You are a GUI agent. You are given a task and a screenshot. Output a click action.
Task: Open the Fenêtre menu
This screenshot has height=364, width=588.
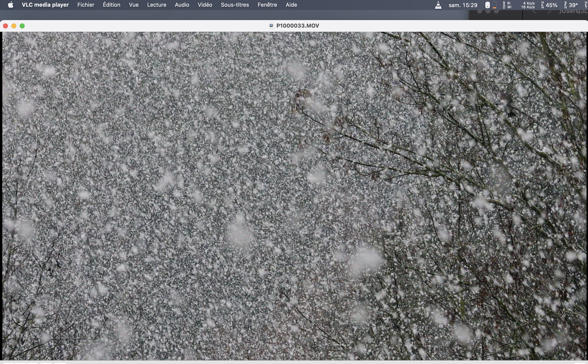click(x=267, y=5)
